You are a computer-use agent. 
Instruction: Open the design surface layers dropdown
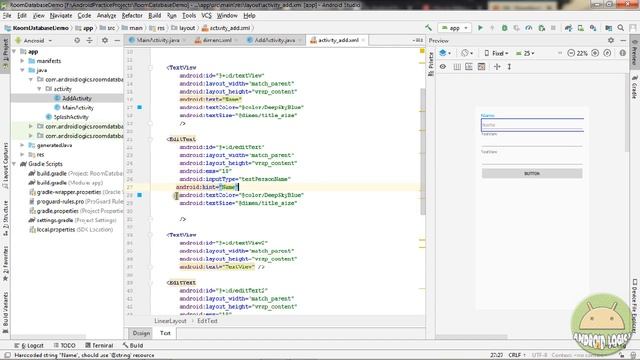[445, 53]
